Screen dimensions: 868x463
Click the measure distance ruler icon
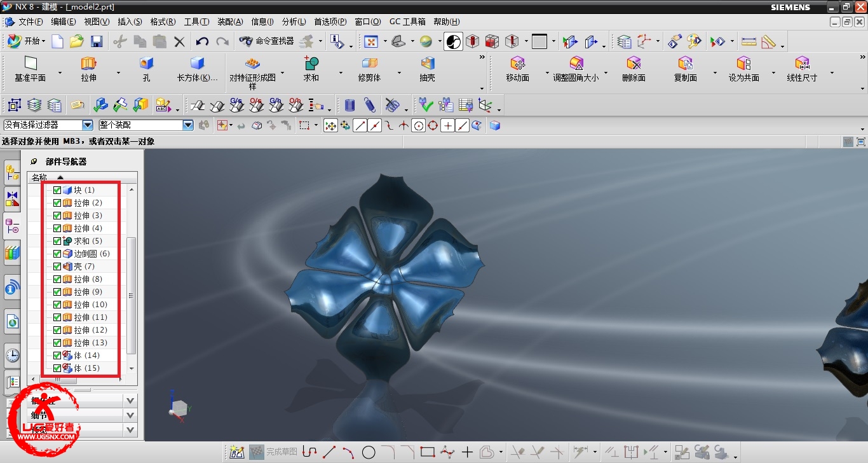tap(749, 41)
